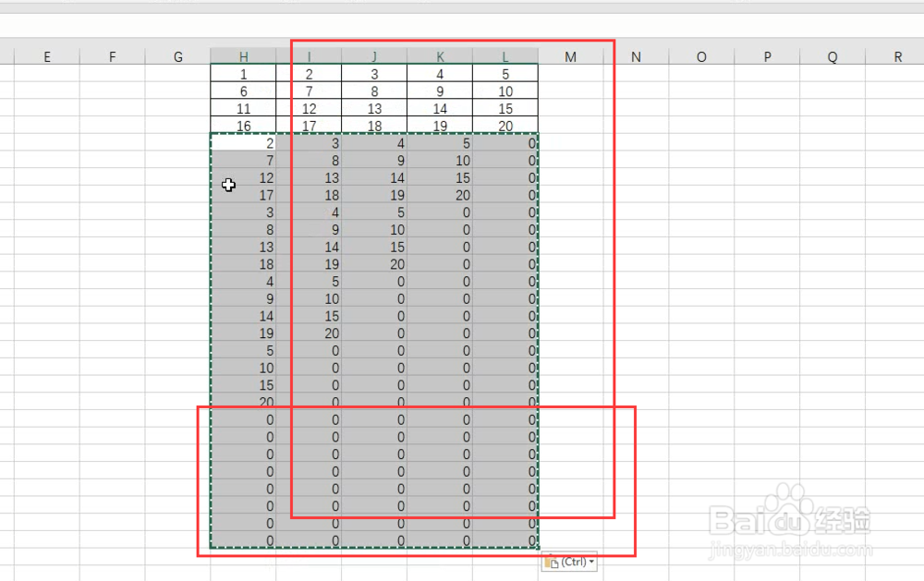This screenshot has width=924, height=581.
Task: Select the cell with 15 in column I
Action: [x=309, y=316]
